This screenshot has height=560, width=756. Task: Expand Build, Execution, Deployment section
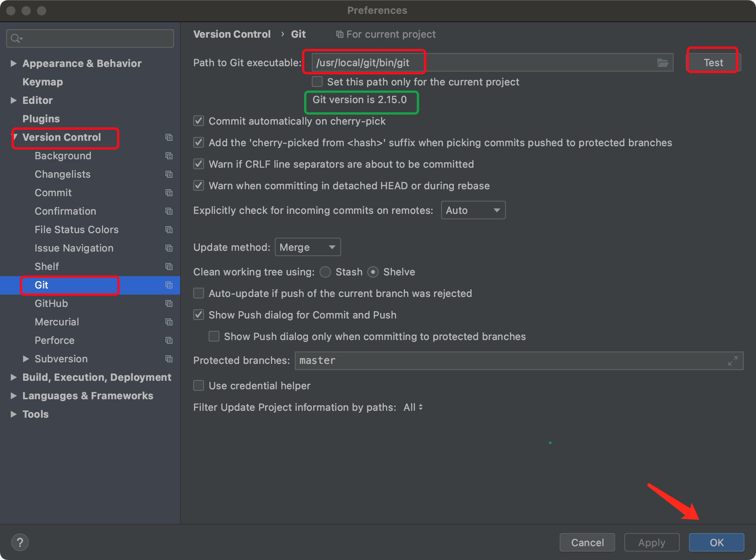13,377
